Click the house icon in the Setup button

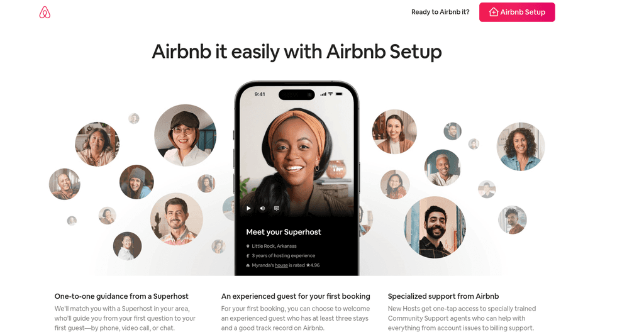tap(494, 12)
